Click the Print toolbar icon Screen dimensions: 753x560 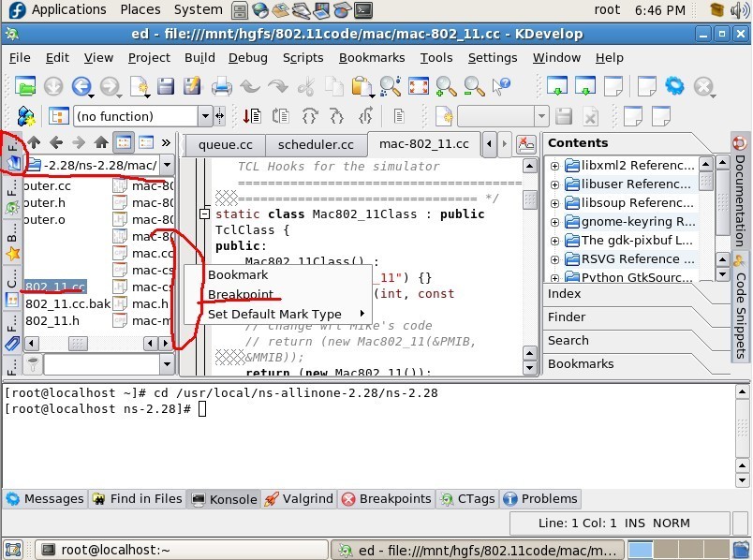pyautogui.click(x=222, y=86)
